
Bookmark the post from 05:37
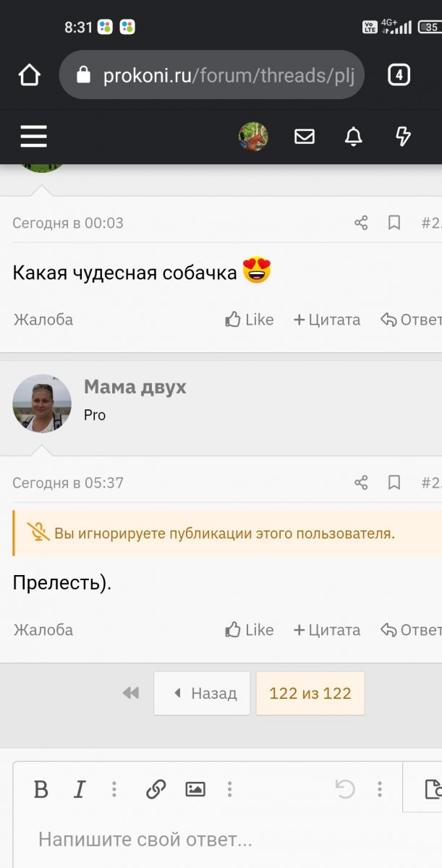coord(394,482)
